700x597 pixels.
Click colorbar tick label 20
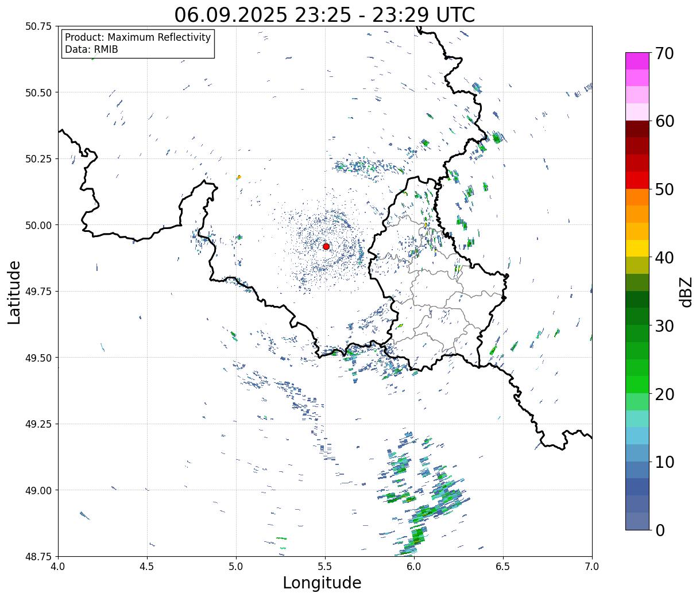pos(664,394)
